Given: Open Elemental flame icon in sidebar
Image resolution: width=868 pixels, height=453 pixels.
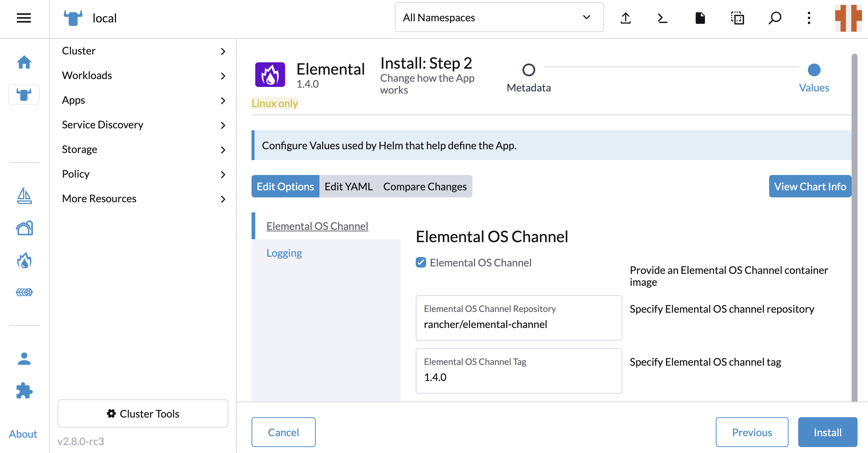Looking at the screenshot, I should (24, 260).
